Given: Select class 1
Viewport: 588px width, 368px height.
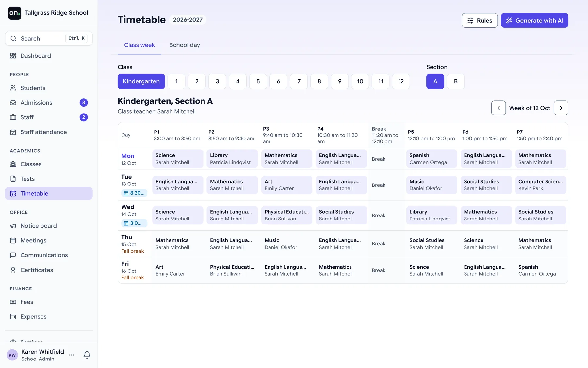Looking at the screenshot, I should pos(176,81).
